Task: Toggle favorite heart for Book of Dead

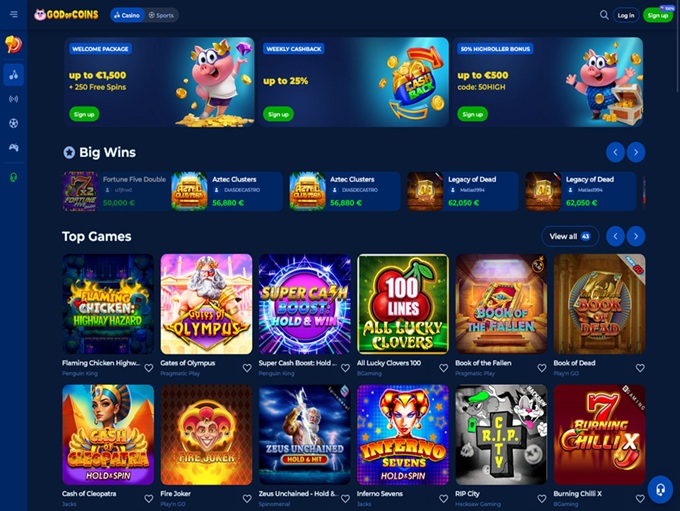Action: tap(640, 368)
